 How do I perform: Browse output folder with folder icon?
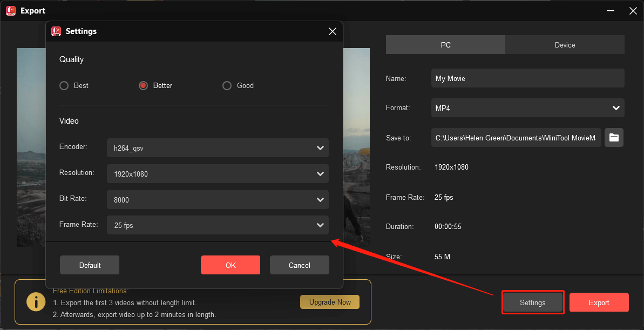coord(614,138)
